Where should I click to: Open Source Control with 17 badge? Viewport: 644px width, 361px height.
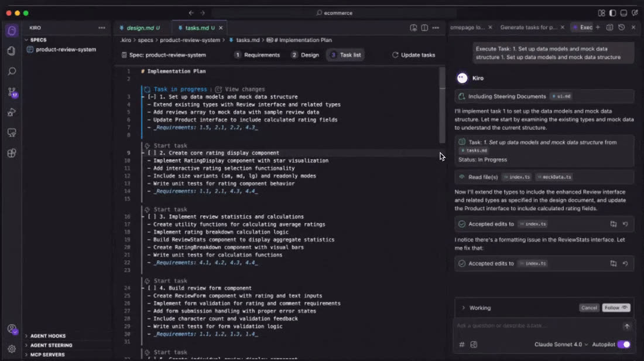click(x=12, y=92)
